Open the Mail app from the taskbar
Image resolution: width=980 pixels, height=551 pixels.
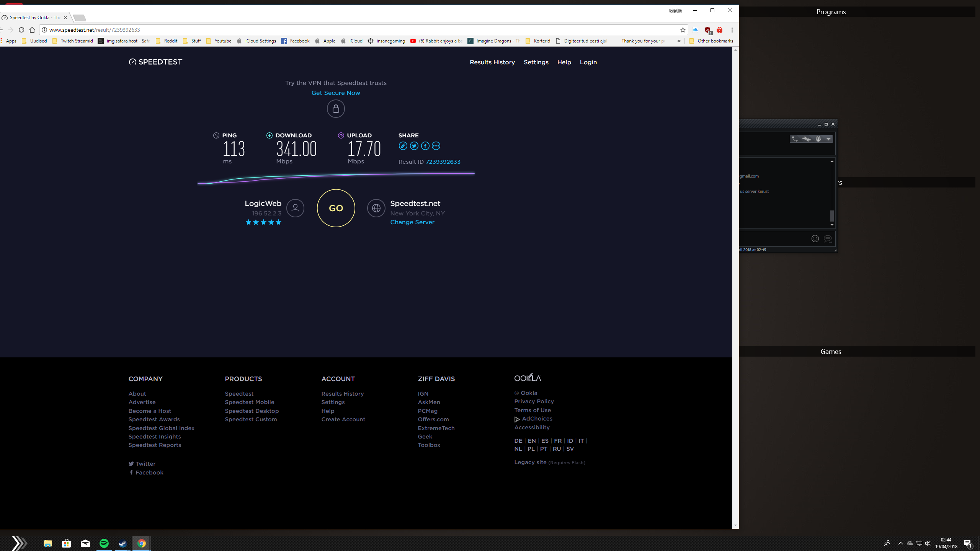pos(85,543)
